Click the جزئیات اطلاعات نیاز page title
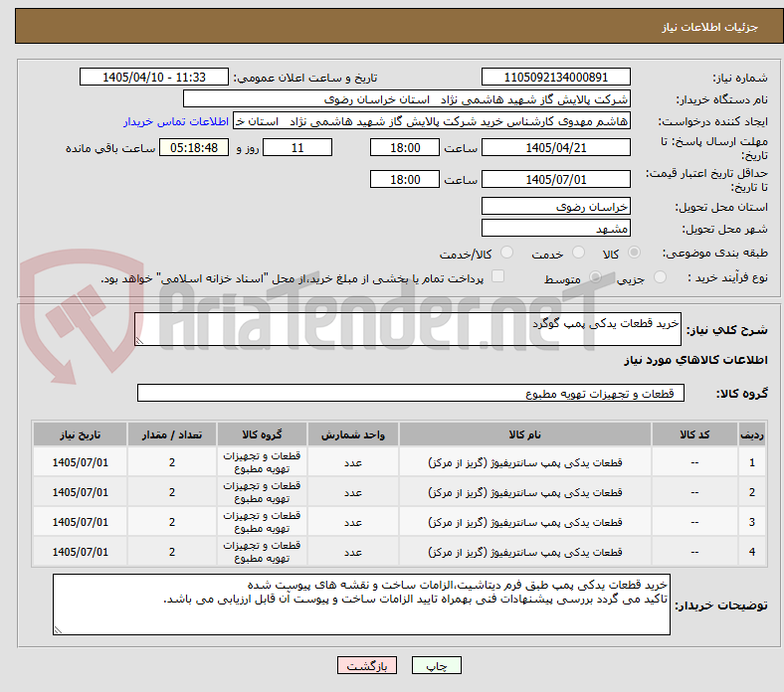 [x=710, y=27]
